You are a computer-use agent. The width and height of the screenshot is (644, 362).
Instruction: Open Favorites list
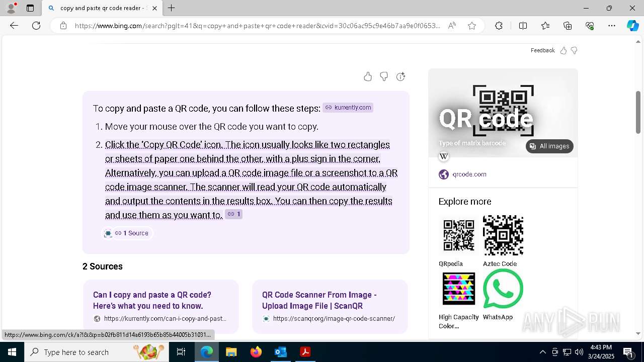(x=545, y=26)
